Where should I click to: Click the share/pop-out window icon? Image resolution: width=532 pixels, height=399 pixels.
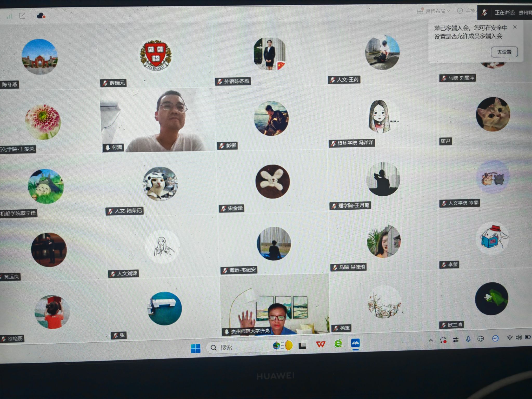click(22, 16)
